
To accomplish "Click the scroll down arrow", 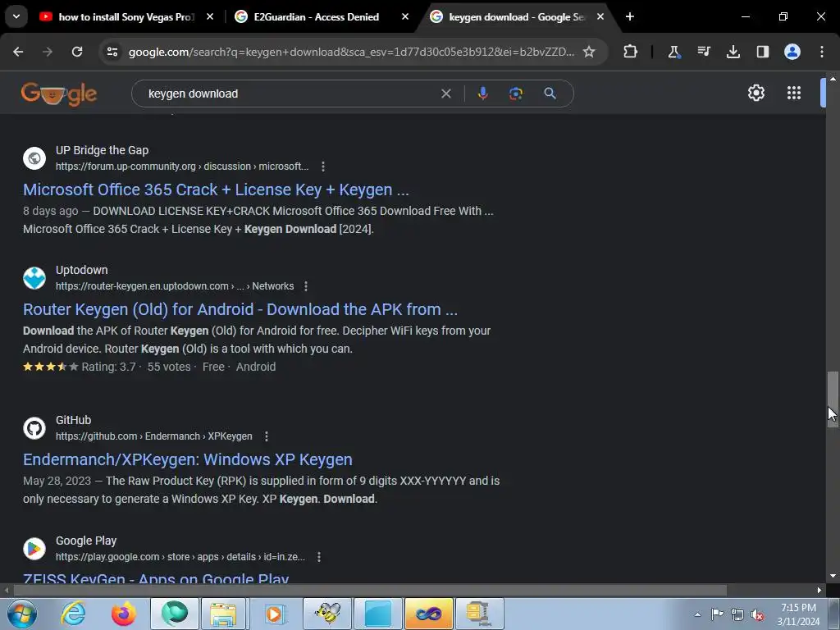I will tap(833, 577).
